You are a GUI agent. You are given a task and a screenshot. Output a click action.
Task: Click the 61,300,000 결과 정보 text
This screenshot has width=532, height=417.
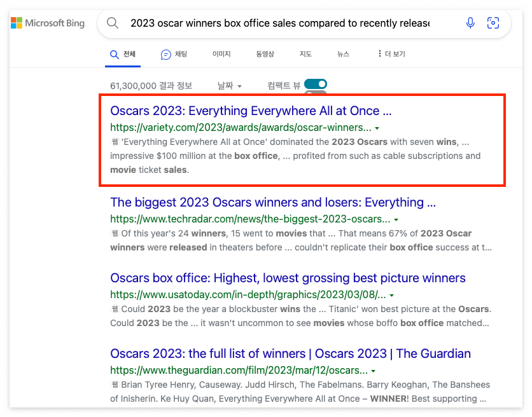[x=151, y=86]
